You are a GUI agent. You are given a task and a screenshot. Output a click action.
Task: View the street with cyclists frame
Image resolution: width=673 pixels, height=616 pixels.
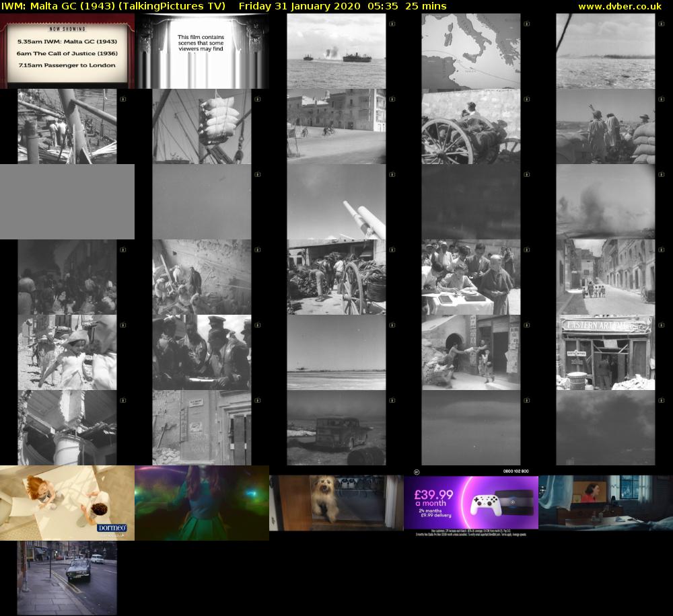[336, 126]
